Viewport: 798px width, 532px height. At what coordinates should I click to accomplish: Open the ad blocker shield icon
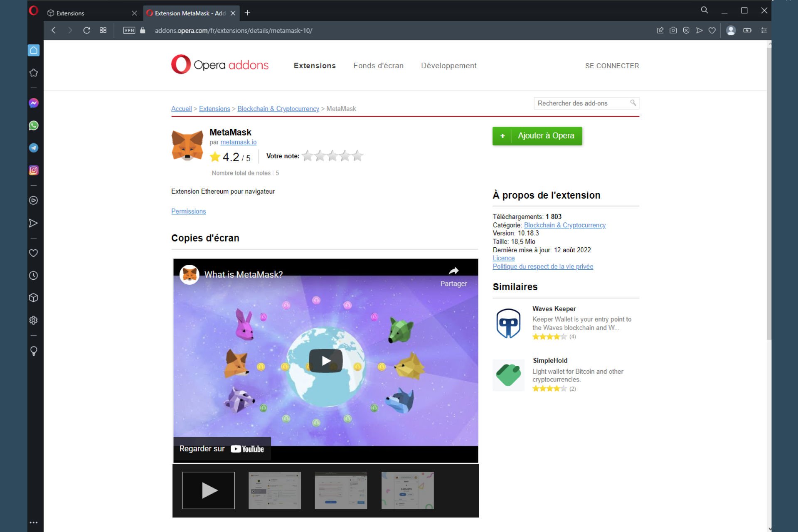[686, 30]
